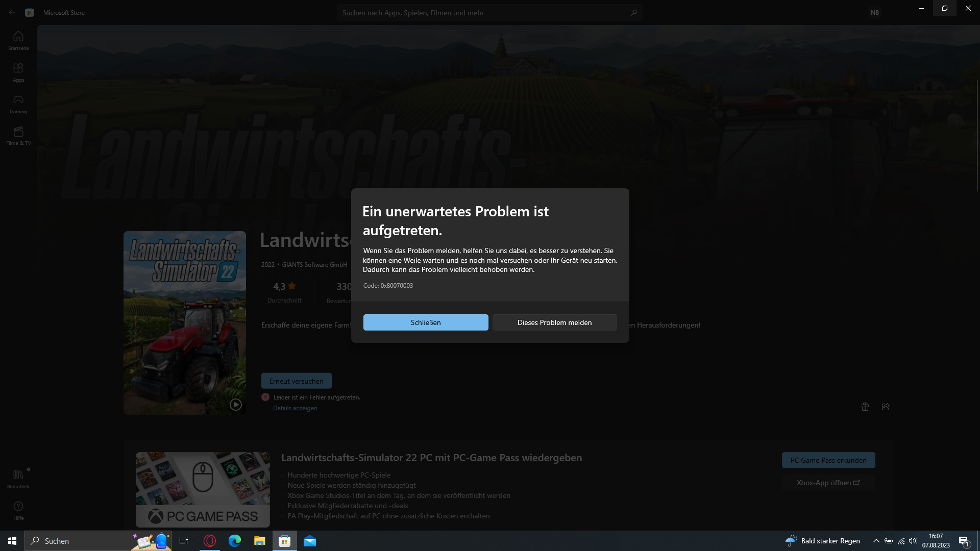Click Dieses Problem melden button
This screenshot has height=551, width=980.
point(554,322)
